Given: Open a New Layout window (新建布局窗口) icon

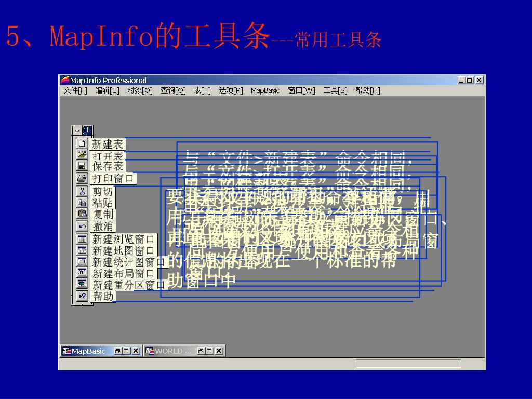Looking at the screenshot, I should (82, 272).
